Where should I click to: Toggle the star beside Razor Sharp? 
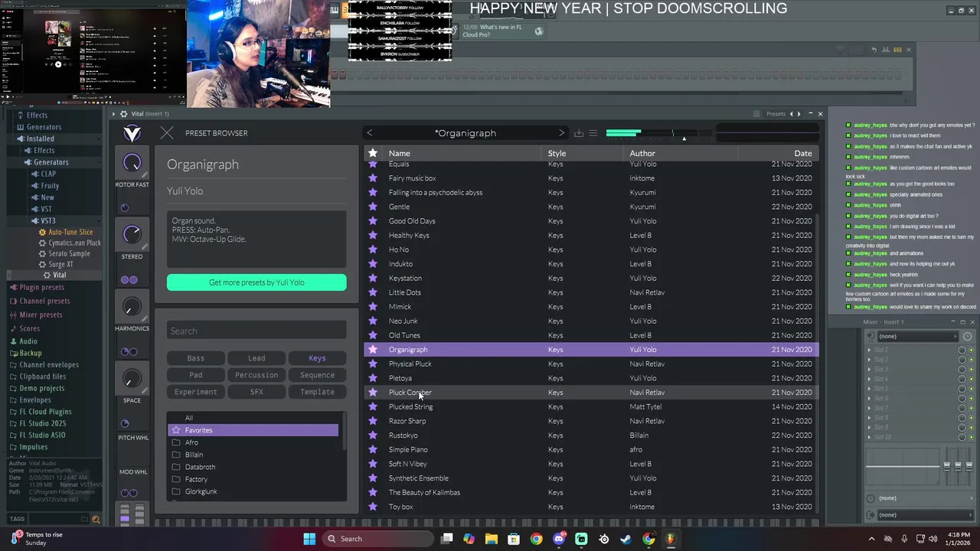[373, 421]
